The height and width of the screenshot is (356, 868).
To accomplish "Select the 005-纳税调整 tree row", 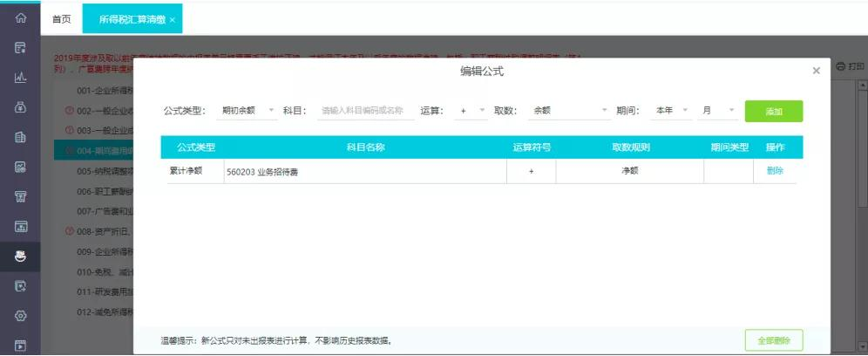I will coord(94,171).
